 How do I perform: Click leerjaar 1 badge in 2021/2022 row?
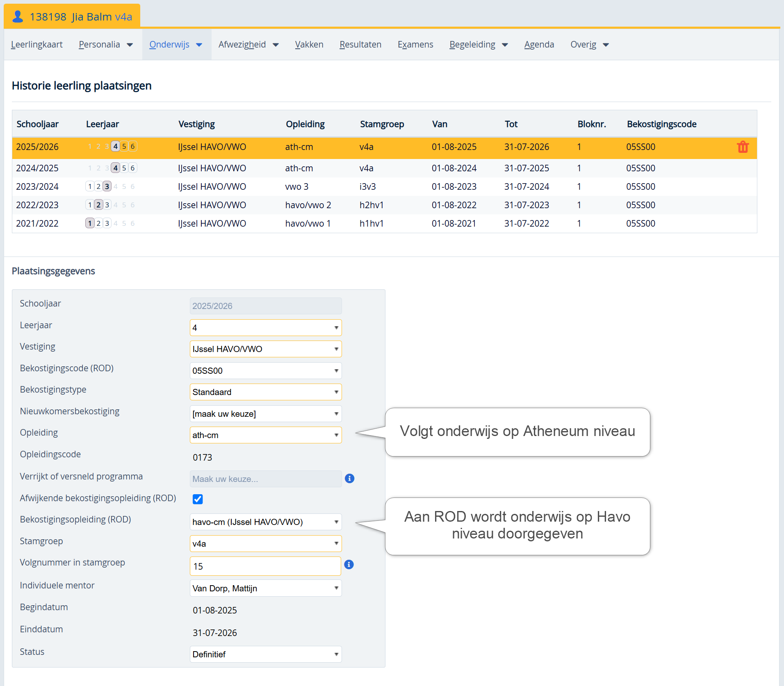point(90,223)
